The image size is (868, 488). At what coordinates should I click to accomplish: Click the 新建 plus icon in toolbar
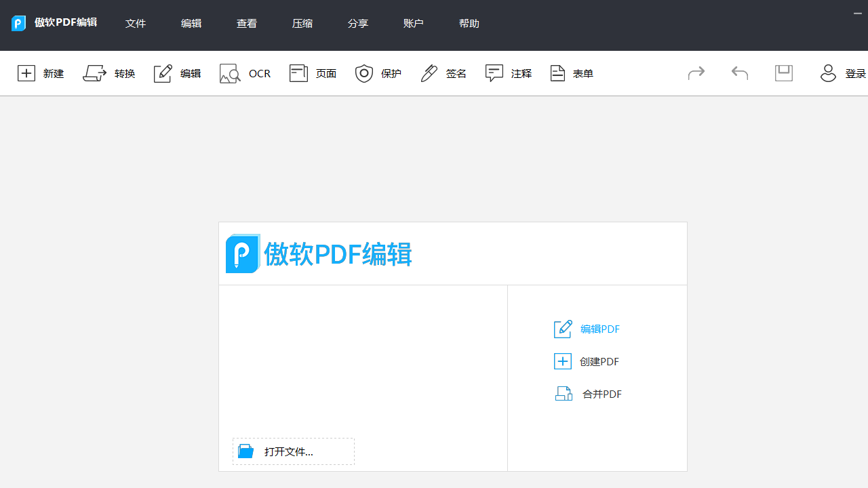26,73
